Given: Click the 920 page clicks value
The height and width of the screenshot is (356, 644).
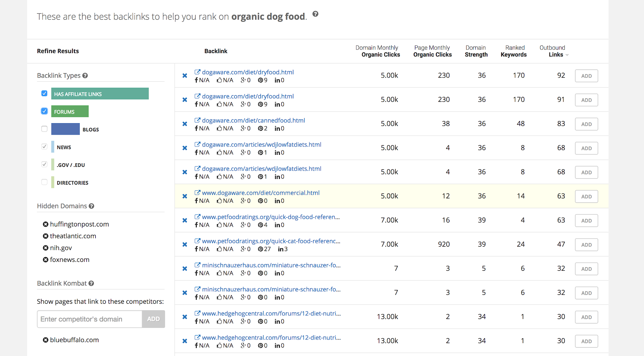Looking at the screenshot, I should [x=444, y=244].
